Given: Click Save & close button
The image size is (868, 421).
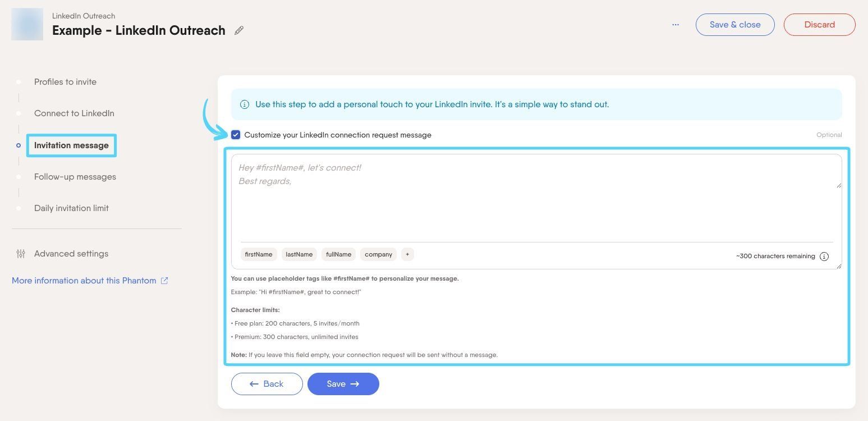Looking at the screenshot, I should pyautogui.click(x=735, y=25).
